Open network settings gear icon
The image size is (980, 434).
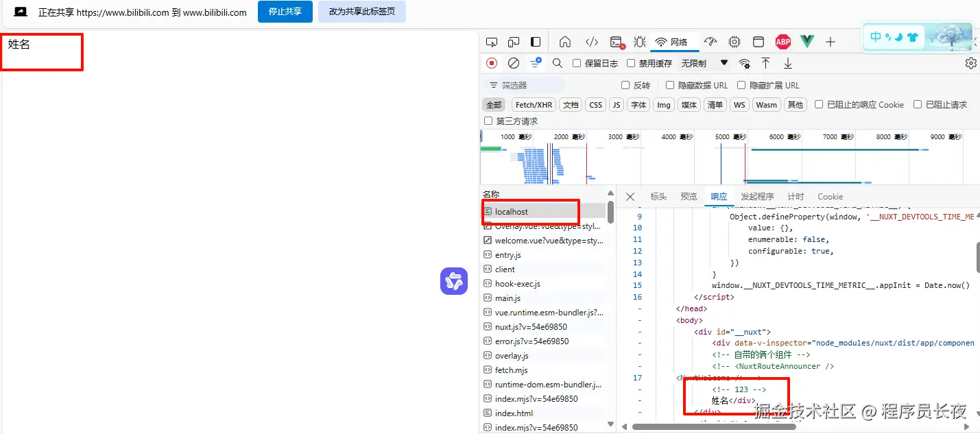971,63
